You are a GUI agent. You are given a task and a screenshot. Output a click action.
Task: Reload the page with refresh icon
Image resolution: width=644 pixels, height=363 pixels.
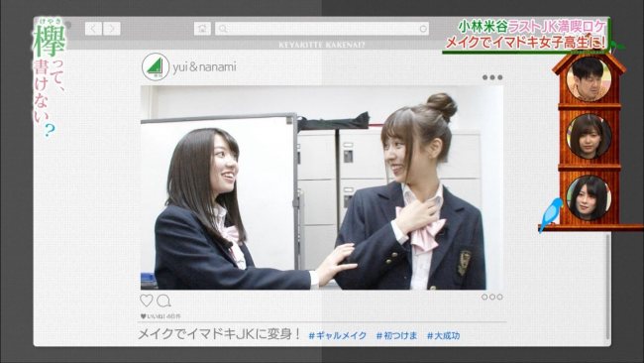click(423, 29)
